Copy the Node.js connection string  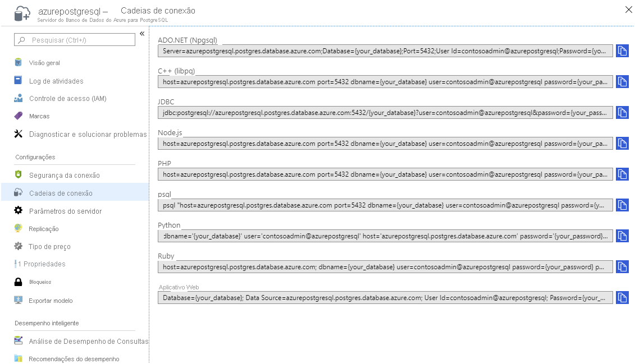coord(622,144)
